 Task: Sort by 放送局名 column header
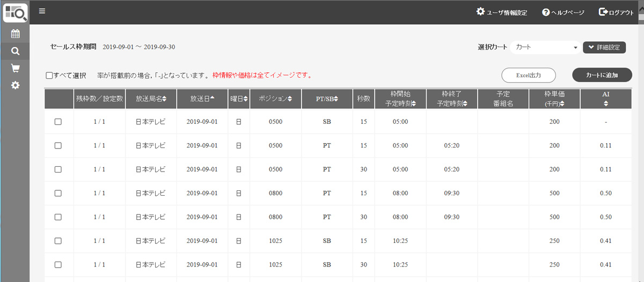[151, 99]
